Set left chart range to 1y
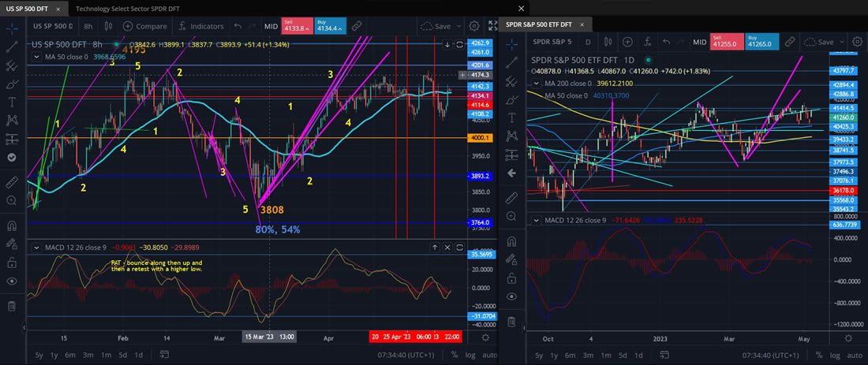Viewport: 868px width, 365px height. [x=54, y=355]
